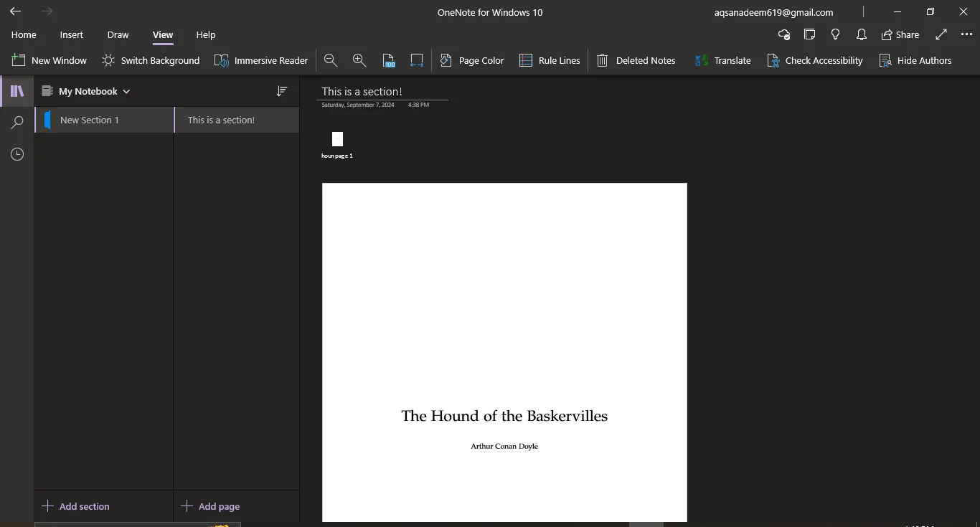The height and width of the screenshot is (527, 980).
Task: Select the 'This is a section!' page
Action: coord(237,120)
